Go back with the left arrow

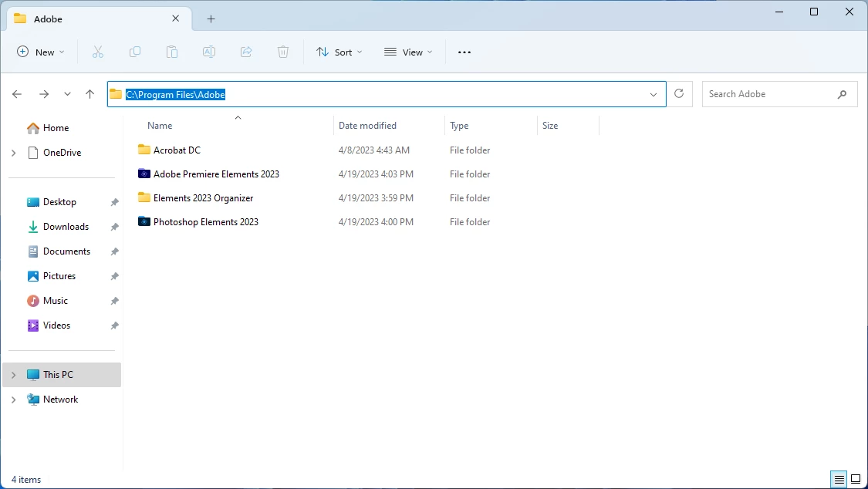[x=17, y=94]
